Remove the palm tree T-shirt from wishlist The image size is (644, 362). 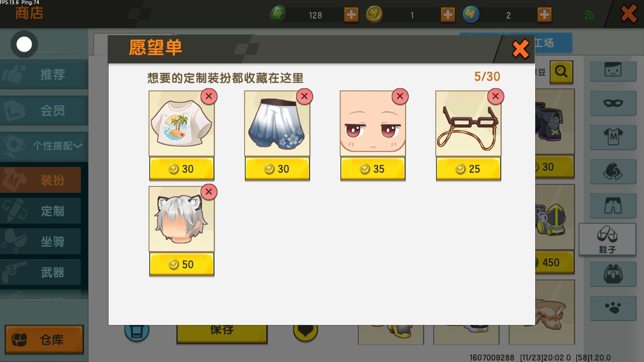click(x=209, y=97)
